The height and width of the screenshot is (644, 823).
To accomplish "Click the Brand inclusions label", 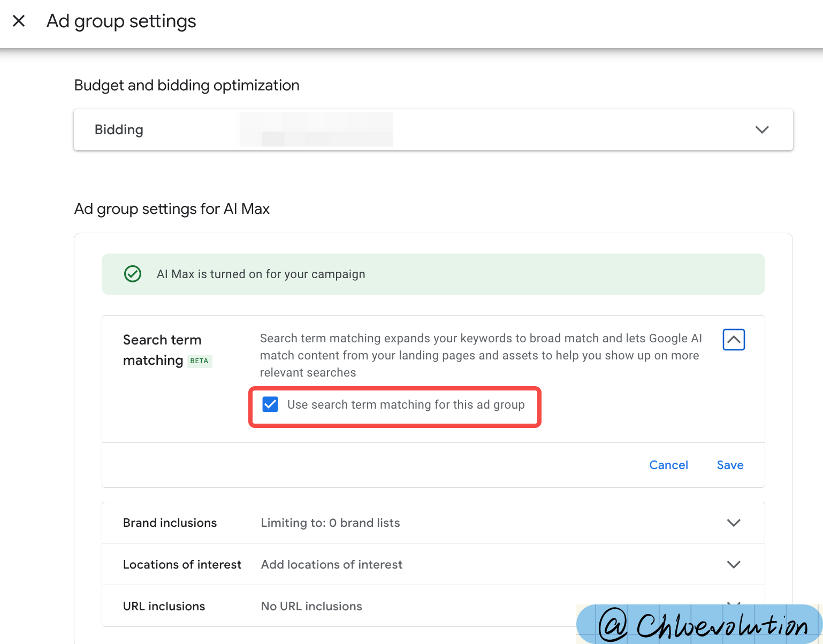I will coord(170,523).
